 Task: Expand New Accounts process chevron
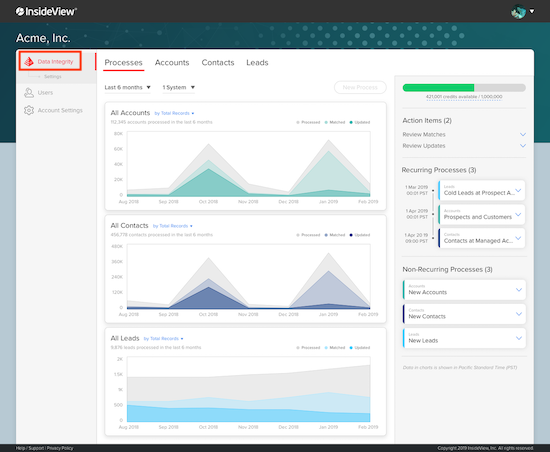click(x=519, y=290)
